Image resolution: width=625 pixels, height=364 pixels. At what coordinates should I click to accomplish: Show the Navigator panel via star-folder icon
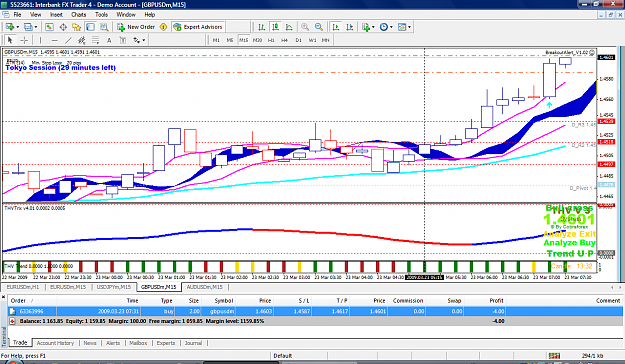77,27
